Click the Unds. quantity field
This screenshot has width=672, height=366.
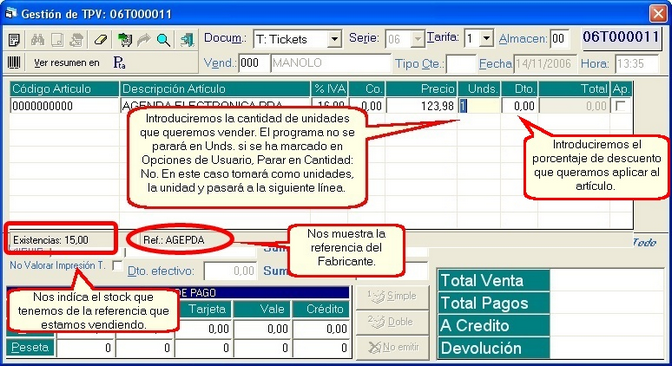pyautogui.click(x=479, y=106)
